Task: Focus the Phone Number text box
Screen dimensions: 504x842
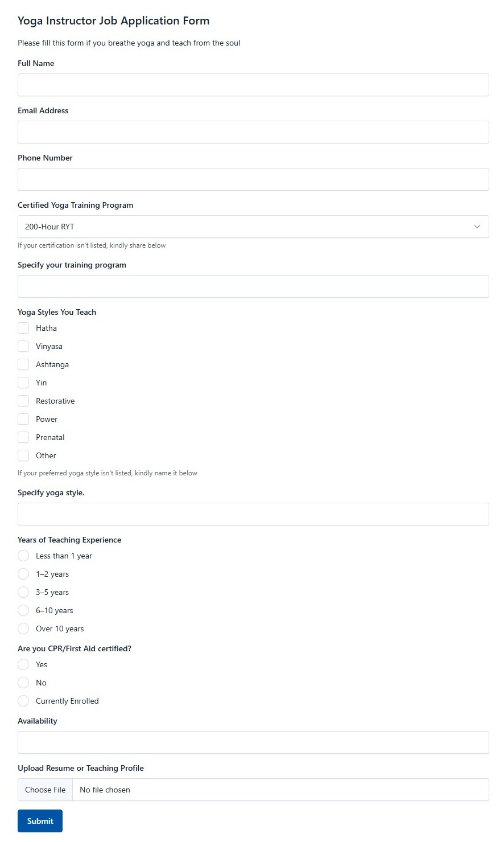Action: [253, 179]
